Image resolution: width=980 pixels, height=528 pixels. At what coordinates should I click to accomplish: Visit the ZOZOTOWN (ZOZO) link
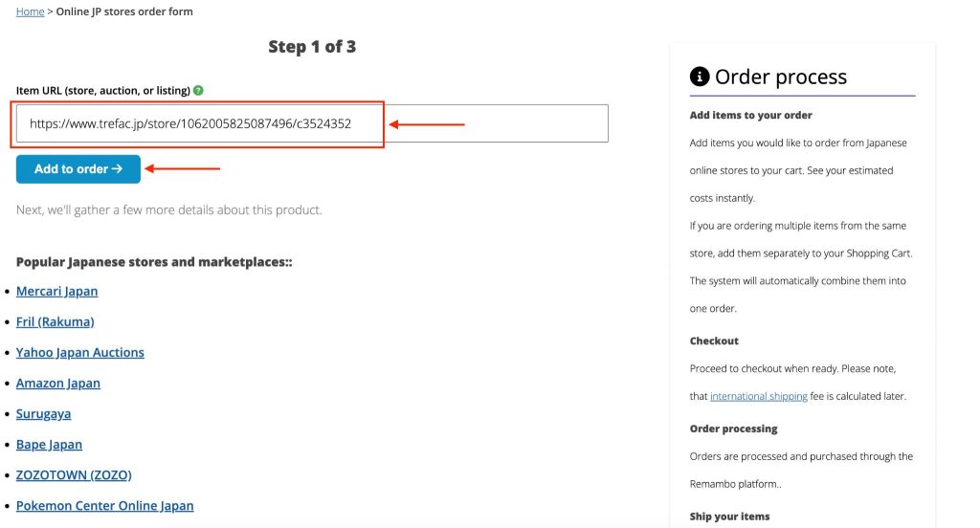click(x=74, y=474)
